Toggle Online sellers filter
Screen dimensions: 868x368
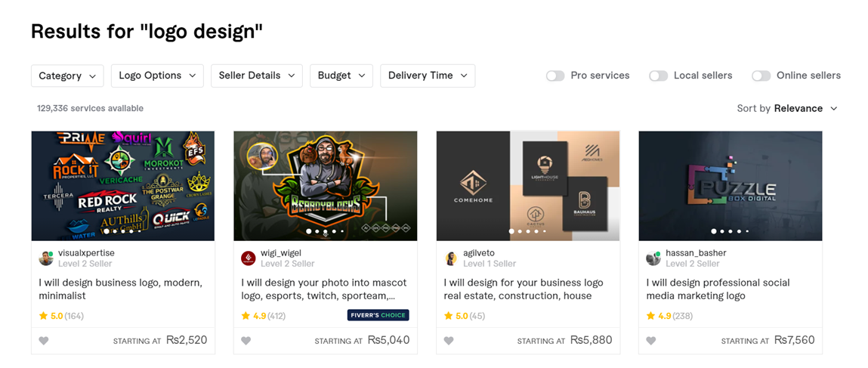761,76
